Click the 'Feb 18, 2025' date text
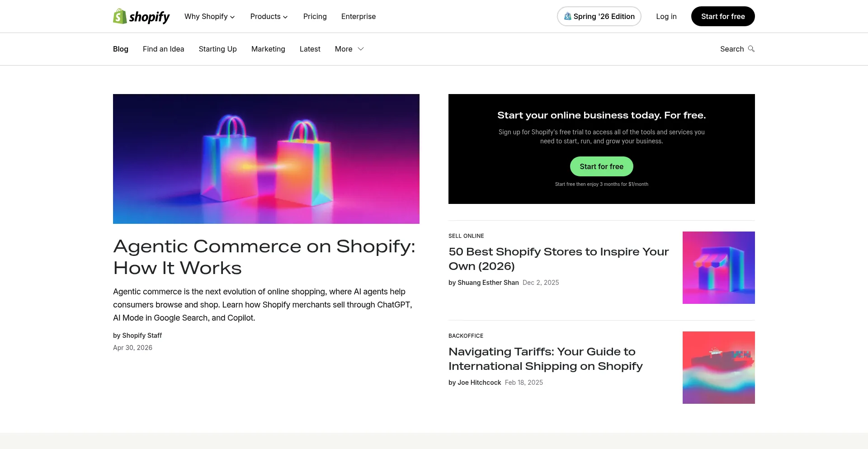Viewport: 868px width, 449px height. click(524, 383)
